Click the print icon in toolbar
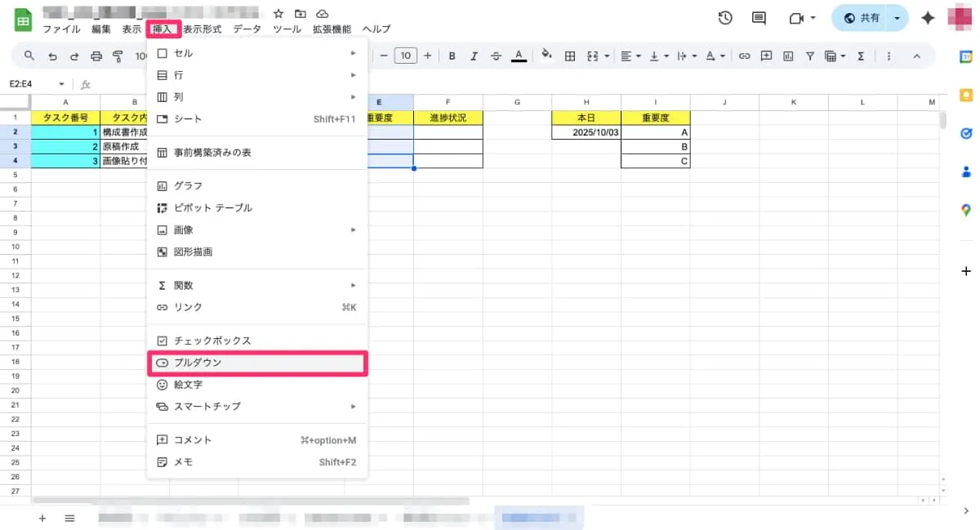The width and height of the screenshot is (980, 530). click(x=96, y=56)
